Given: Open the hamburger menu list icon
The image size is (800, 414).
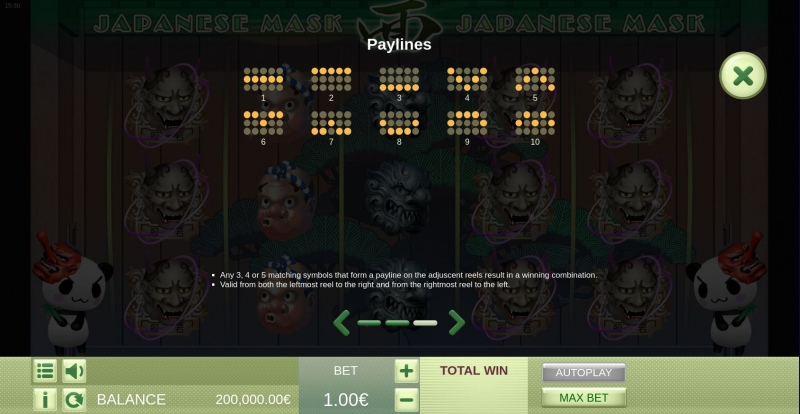Looking at the screenshot, I should tap(45, 371).
